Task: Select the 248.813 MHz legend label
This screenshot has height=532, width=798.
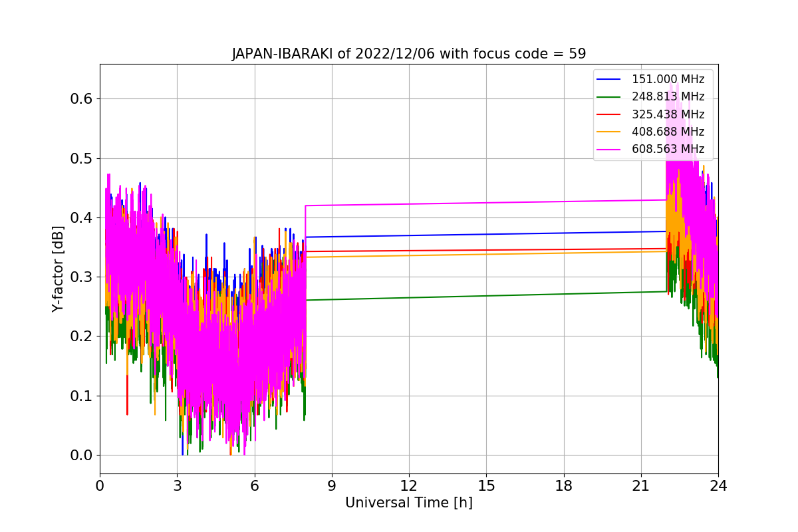Action: (x=668, y=96)
